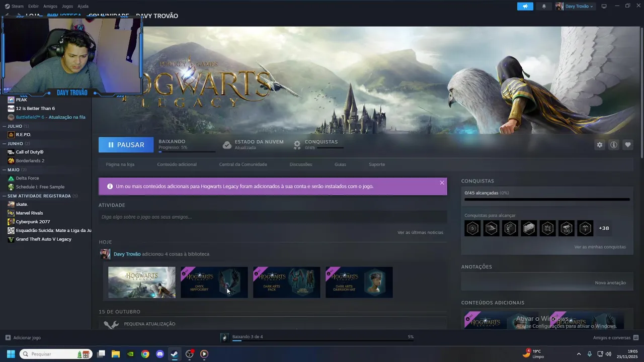
Task: Open Discord from the taskbar
Action: [x=160, y=354]
